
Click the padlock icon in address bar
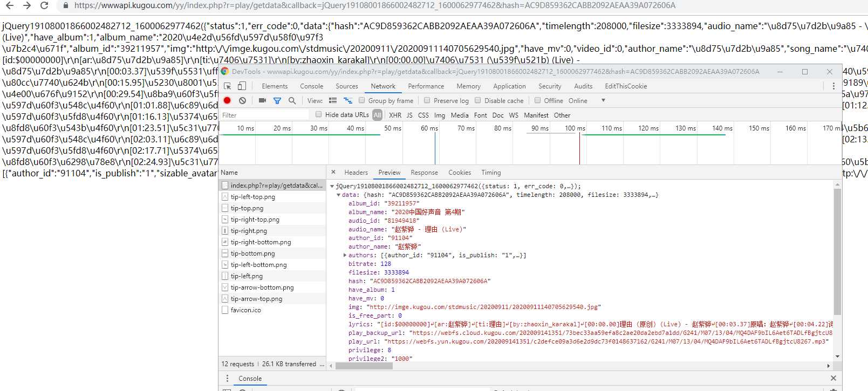tap(66, 5)
